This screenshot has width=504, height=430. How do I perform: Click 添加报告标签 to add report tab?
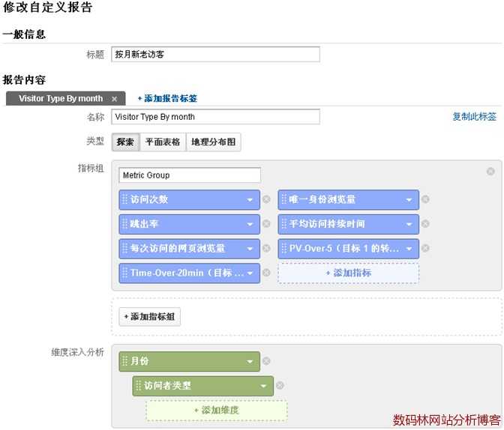(x=167, y=99)
